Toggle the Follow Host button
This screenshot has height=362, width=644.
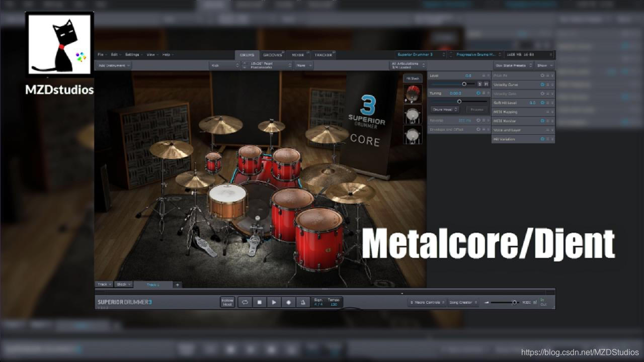pyautogui.click(x=227, y=302)
